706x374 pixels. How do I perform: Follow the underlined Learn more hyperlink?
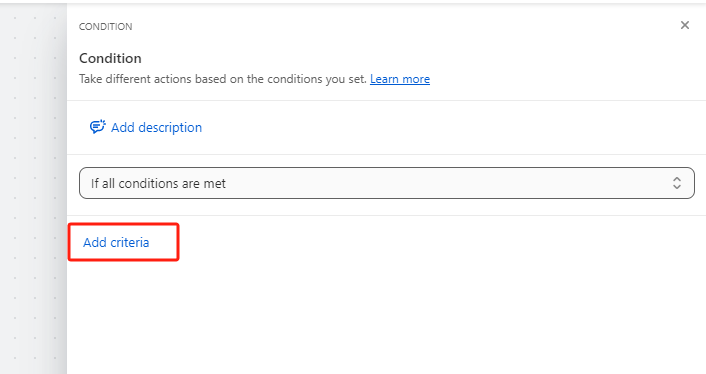(x=400, y=79)
